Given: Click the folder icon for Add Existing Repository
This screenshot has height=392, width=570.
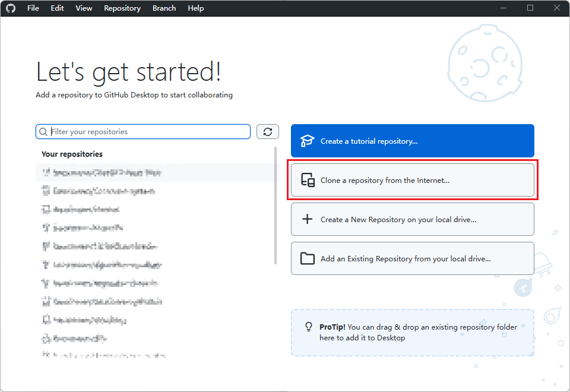Looking at the screenshot, I should point(307,258).
